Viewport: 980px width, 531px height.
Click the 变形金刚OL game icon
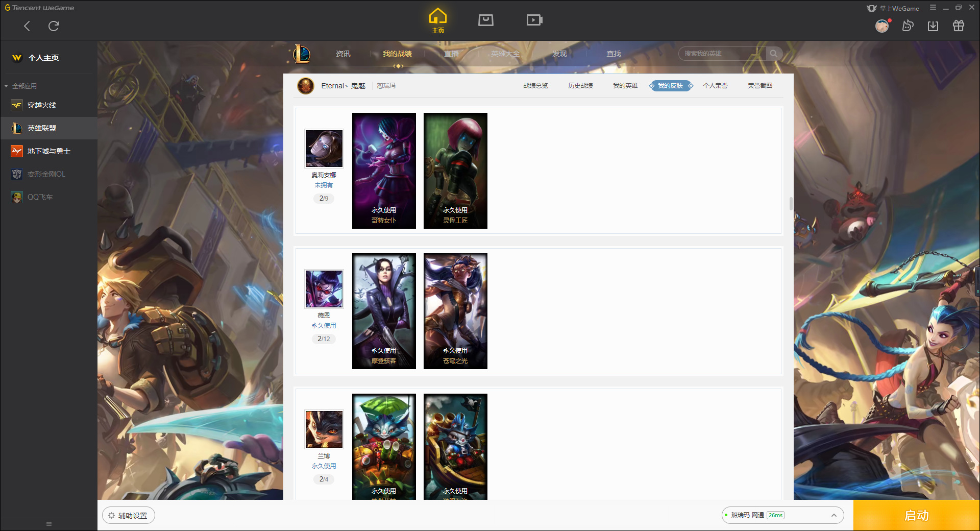pyautogui.click(x=17, y=174)
